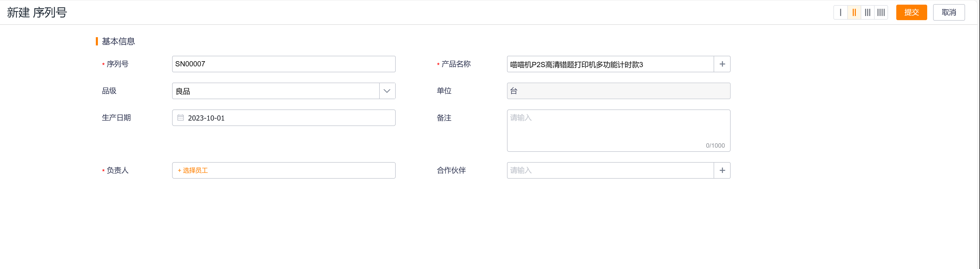Select the two-column layout icon
The image size is (980, 269).
854,13
